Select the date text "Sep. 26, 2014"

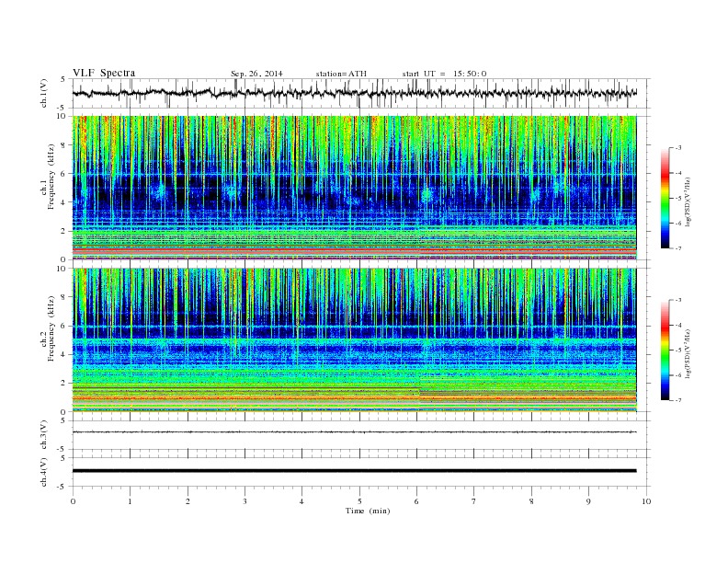tap(256, 74)
